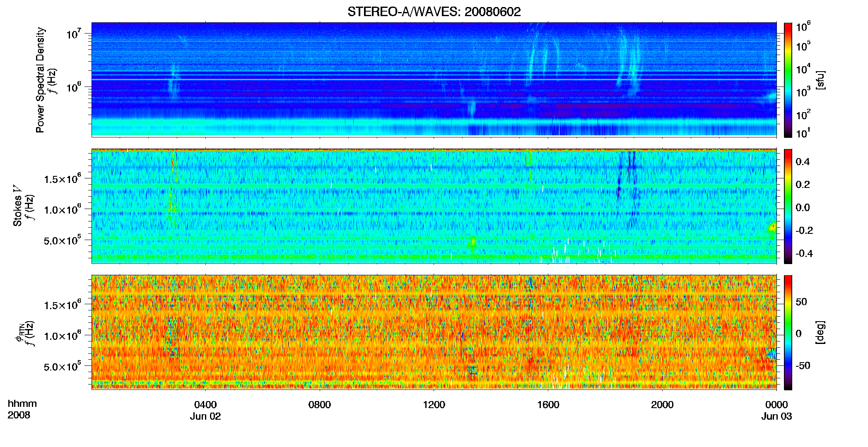The width and height of the screenshot is (868, 447).
Task: Click the [sfu] colorbar unit label
Action: (x=820, y=80)
